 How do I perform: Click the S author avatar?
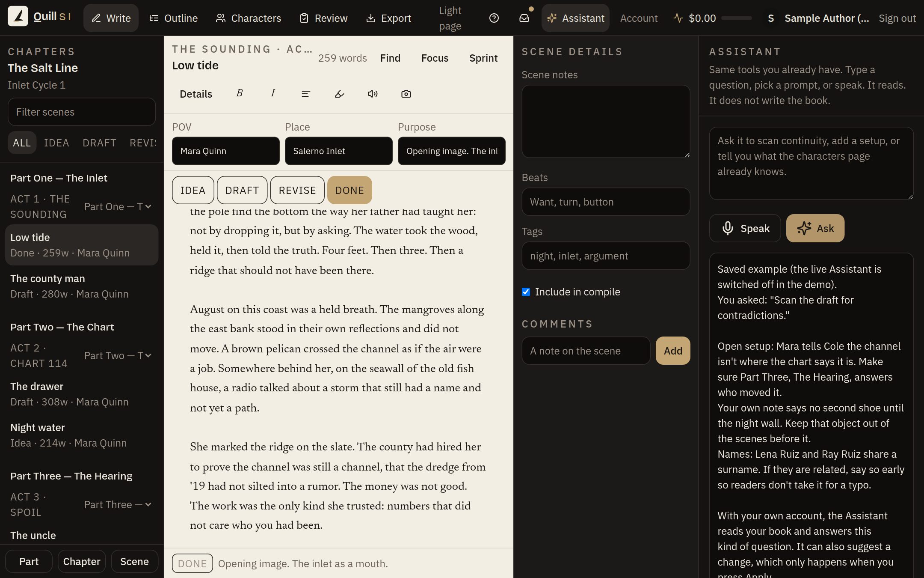[x=771, y=18]
